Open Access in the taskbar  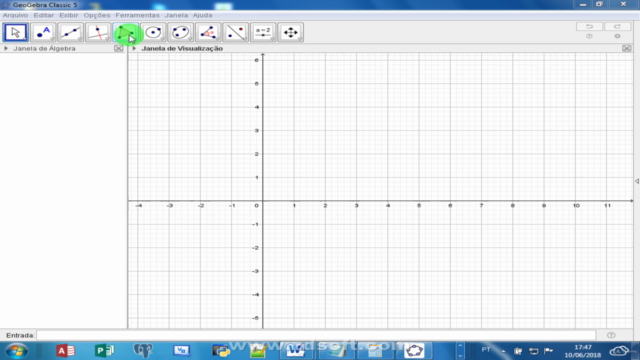point(65,351)
